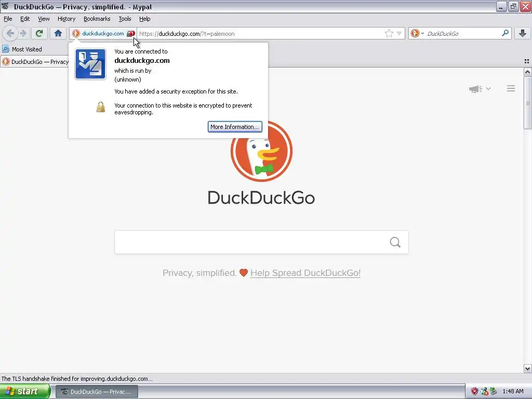Click the "Privacy, simplified." tagline text
The width and height of the screenshot is (532, 399).
199,273
